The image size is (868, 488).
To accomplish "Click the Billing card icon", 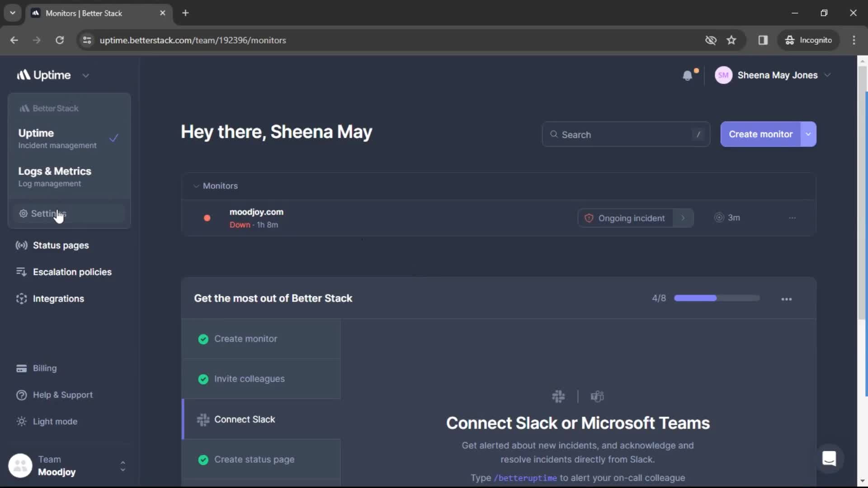I will 21,368.
